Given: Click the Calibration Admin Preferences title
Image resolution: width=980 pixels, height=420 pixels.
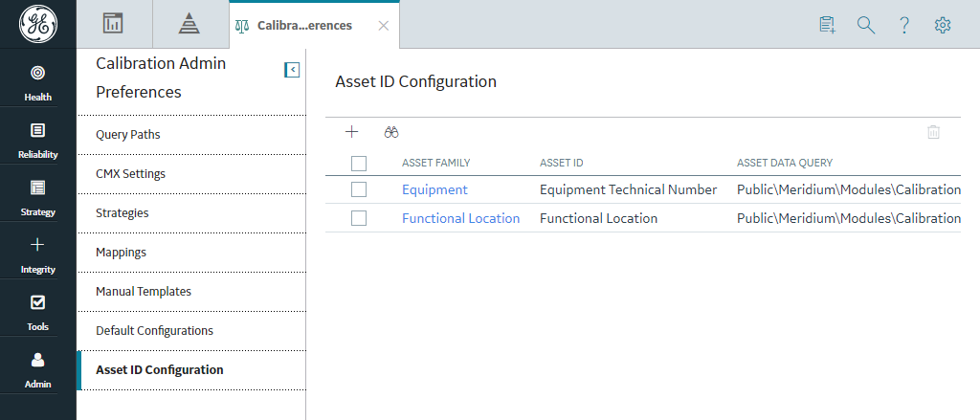Looking at the screenshot, I should pyautogui.click(x=161, y=77).
